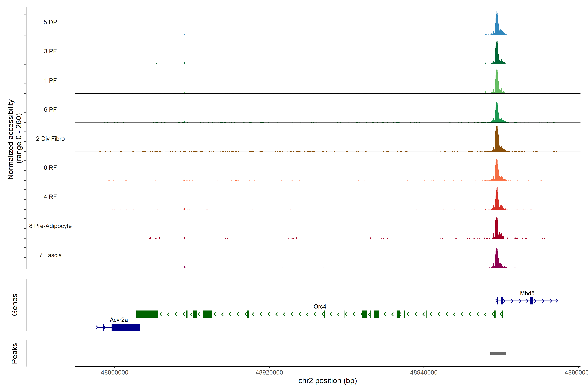Click the 48900000 axis tick label
The width and height of the screenshot is (588, 392).
[114, 373]
